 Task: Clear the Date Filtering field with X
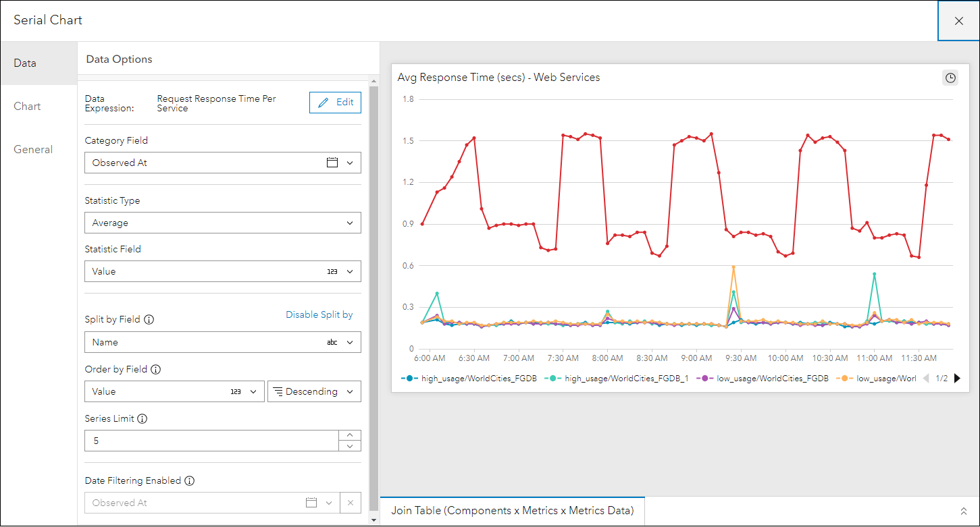pyautogui.click(x=350, y=503)
